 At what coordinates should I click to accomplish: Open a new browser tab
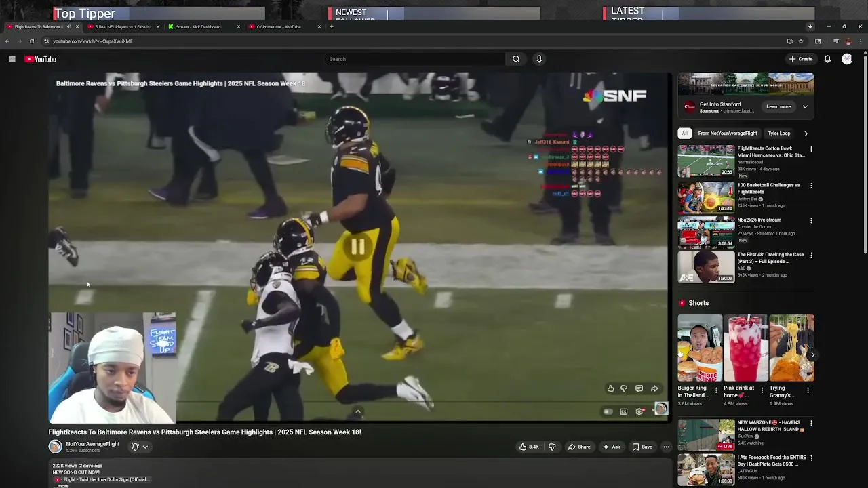pos(332,27)
